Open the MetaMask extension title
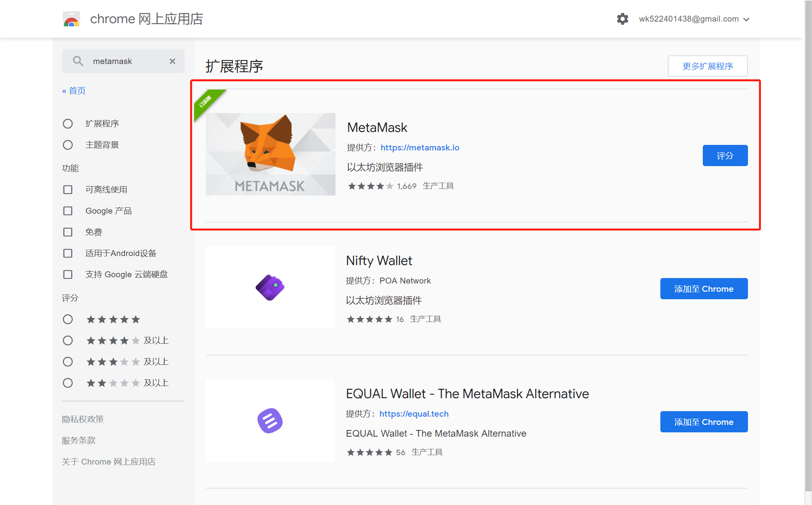This screenshot has height=505, width=812. (x=377, y=127)
